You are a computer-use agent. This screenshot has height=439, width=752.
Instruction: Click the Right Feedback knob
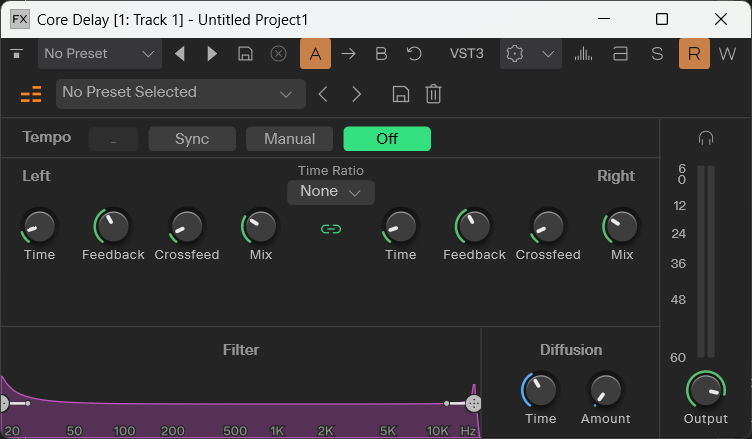(x=474, y=226)
